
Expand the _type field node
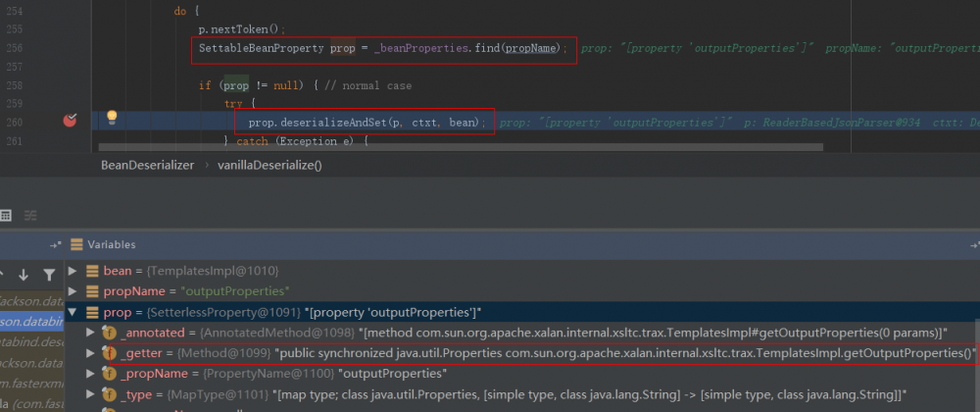pos(90,394)
